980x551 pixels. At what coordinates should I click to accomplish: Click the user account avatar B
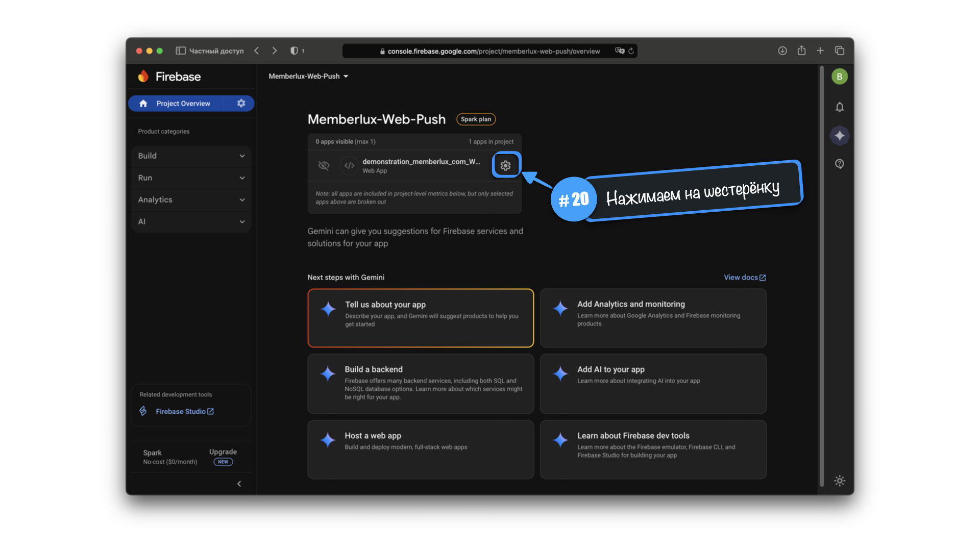[x=839, y=77]
